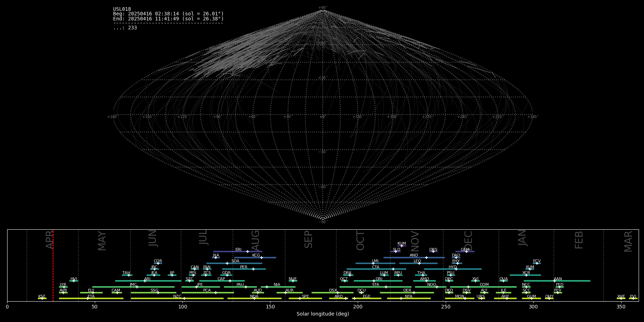Select the ORS shower label
This screenshot has width=644, height=322.
[433, 250]
